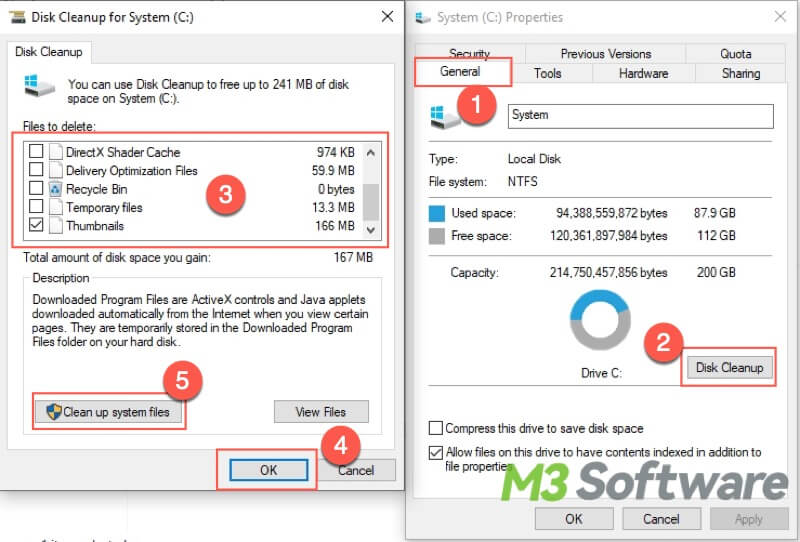Click the 166 MB size value
The width and height of the screenshot is (800, 542).
click(335, 226)
